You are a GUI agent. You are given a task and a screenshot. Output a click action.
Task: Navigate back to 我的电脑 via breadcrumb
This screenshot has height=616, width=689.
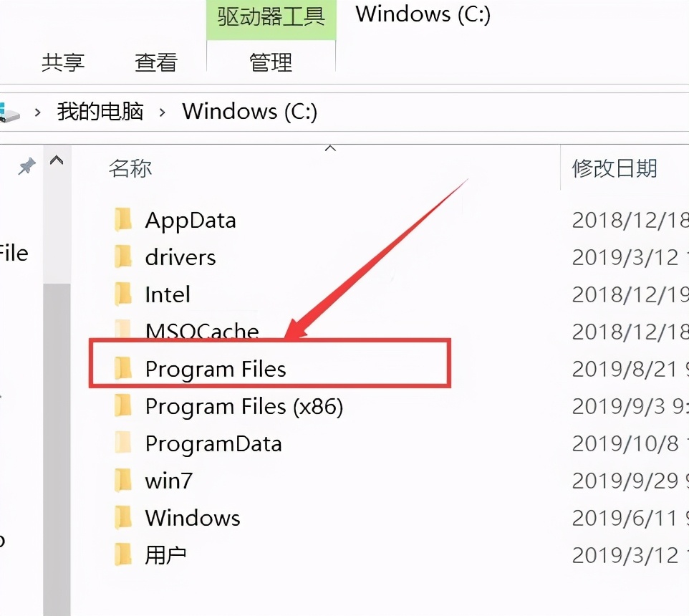(x=100, y=112)
